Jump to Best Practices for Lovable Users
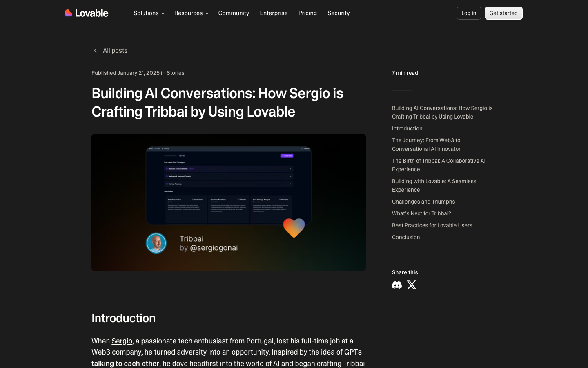Image resolution: width=588 pixels, height=368 pixels. 432,225
